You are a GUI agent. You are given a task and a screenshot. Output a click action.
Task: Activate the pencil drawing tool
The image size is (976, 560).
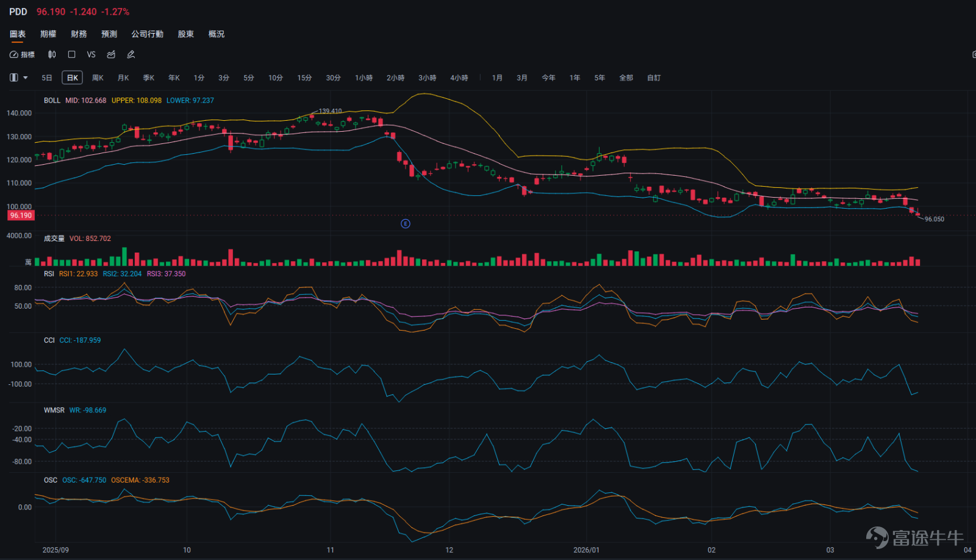pyautogui.click(x=131, y=55)
